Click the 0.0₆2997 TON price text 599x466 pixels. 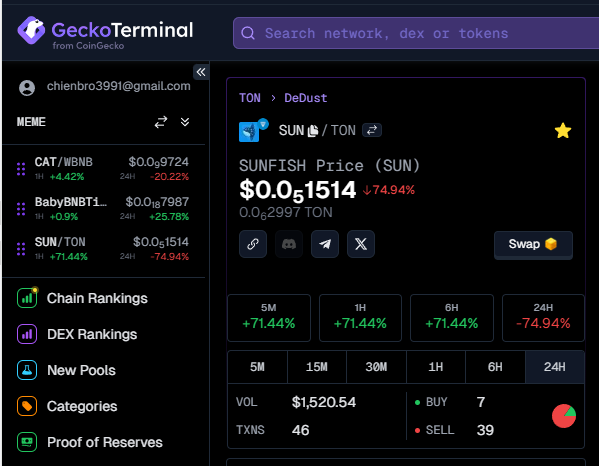[286, 213]
